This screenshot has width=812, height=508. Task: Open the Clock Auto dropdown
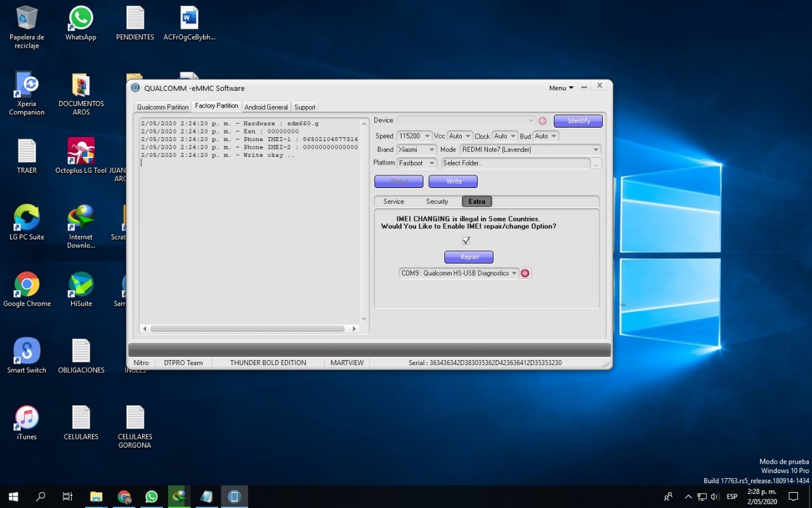[x=505, y=136]
